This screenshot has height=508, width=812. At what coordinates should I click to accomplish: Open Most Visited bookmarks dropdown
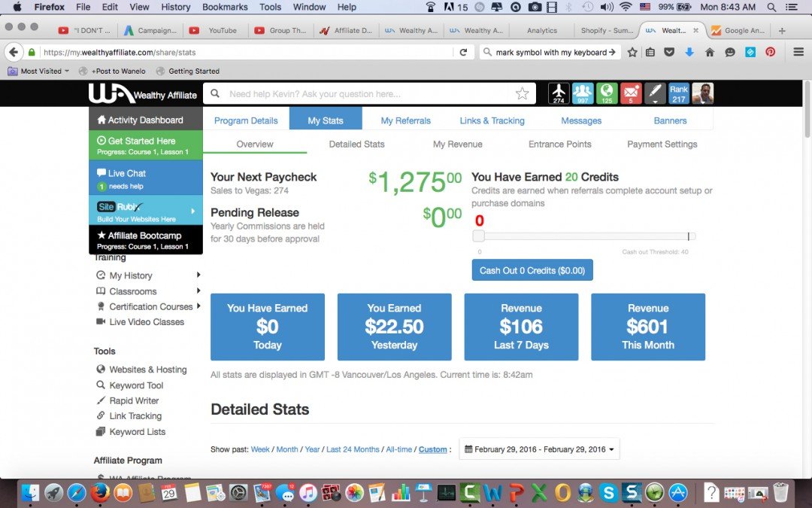pyautogui.click(x=38, y=71)
